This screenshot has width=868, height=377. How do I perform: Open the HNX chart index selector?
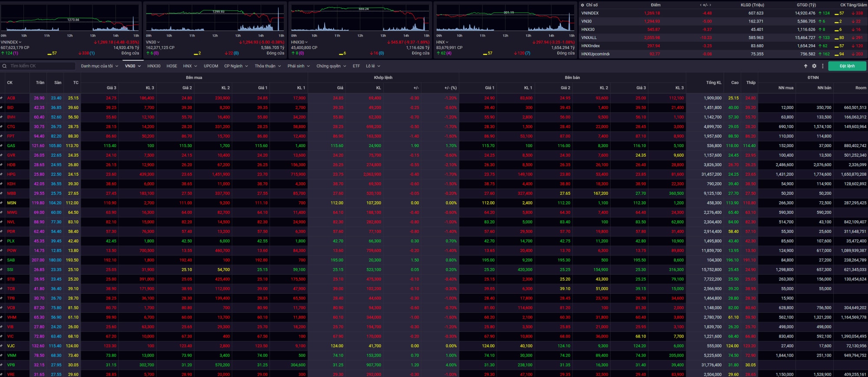[x=442, y=42]
